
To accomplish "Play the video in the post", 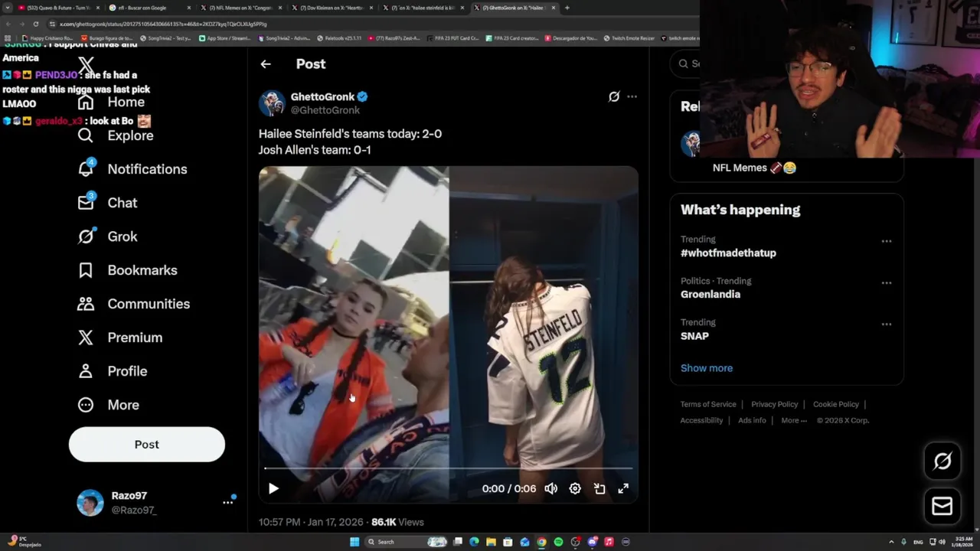I will [x=273, y=488].
